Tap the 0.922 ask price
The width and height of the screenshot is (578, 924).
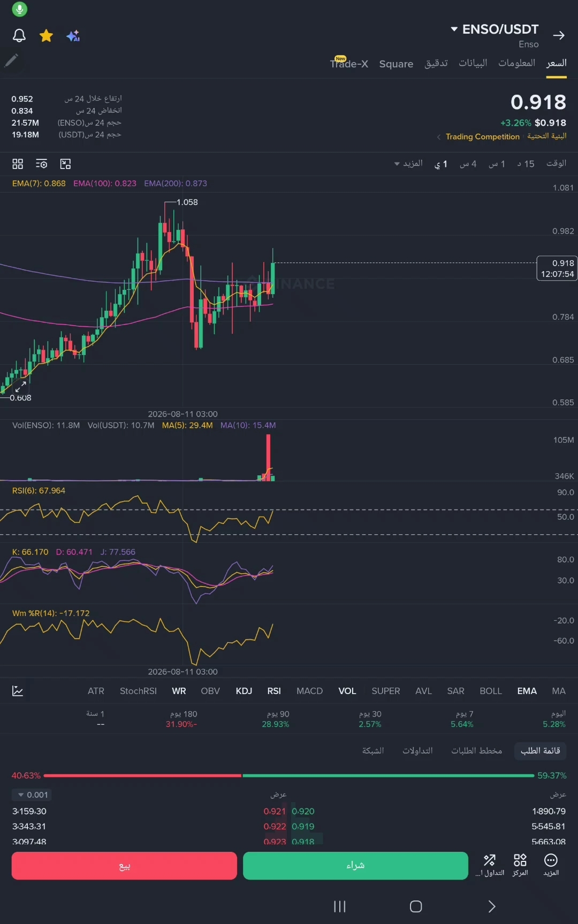click(275, 826)
